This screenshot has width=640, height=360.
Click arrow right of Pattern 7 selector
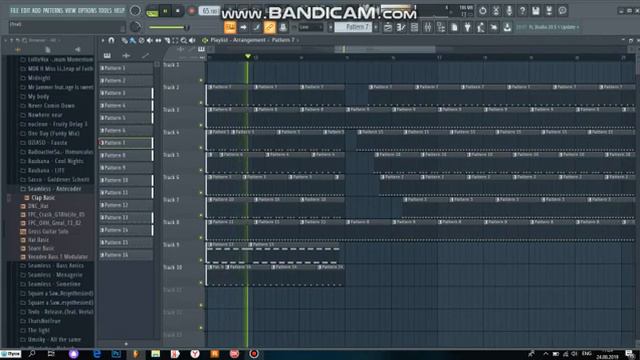[x=376, y=27]
